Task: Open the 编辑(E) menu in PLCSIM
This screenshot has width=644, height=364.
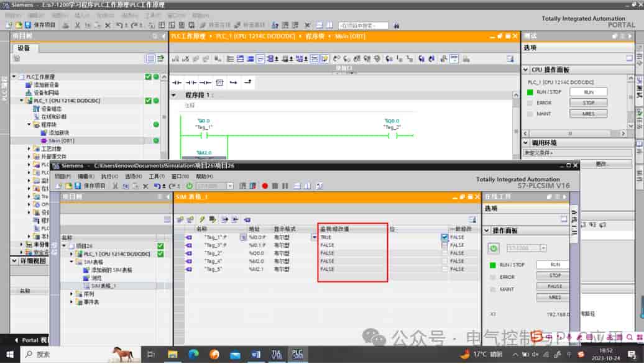Action: coord(86,176)
